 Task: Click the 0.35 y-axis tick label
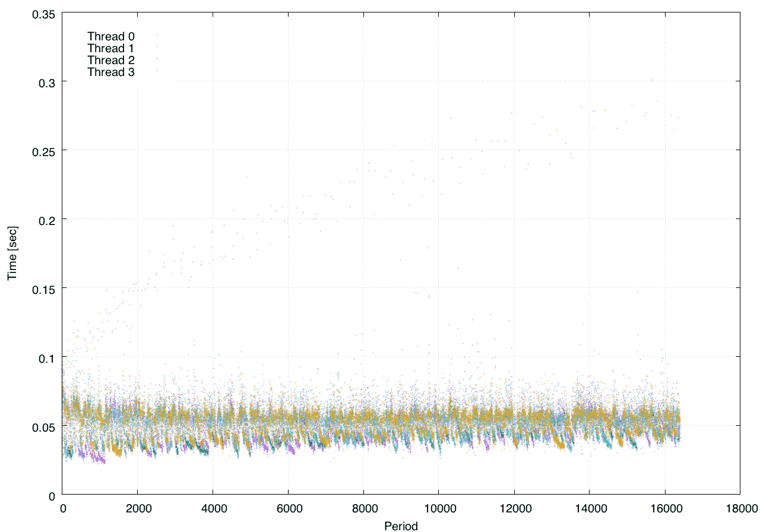point(43,13)
